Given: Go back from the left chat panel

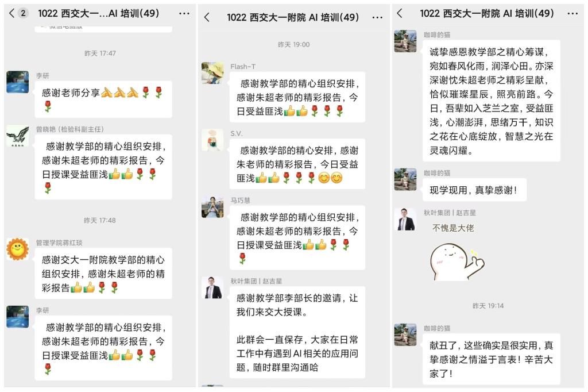Looking at the screenshot, I should [x=11, y=13].
